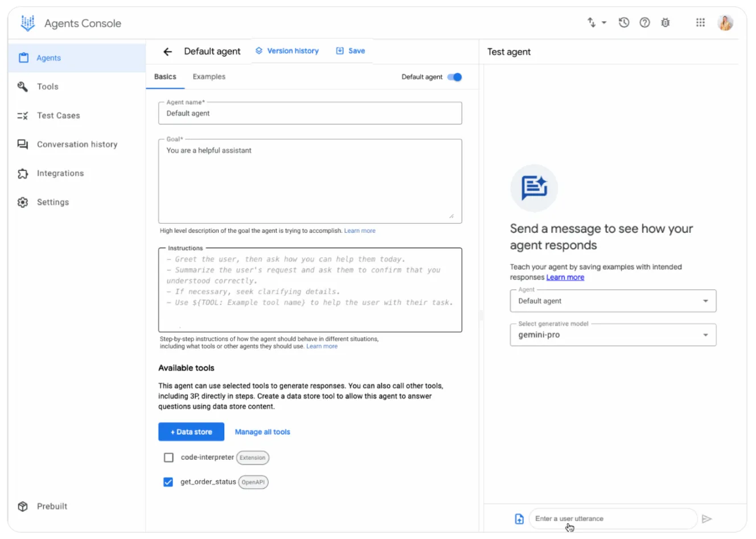Open history clock icon in top bar
The width and height of the screenshot is (756, 539).
tap(624, 23)
